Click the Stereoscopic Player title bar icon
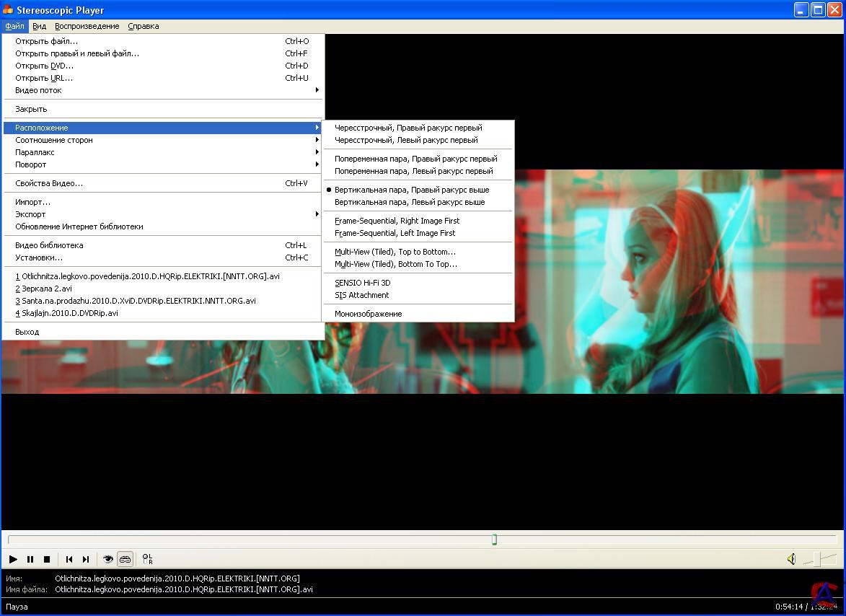Screen dimensions: 846x616 point(8,10)
